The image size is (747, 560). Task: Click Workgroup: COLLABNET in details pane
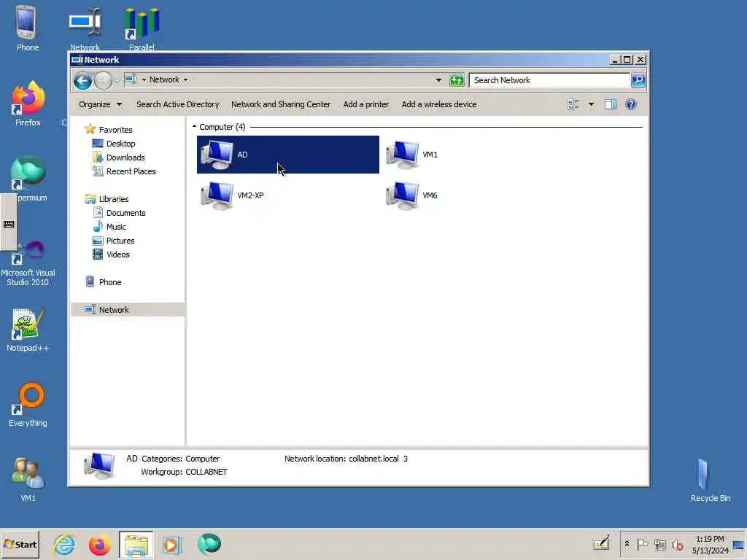[x=184, y=472]
